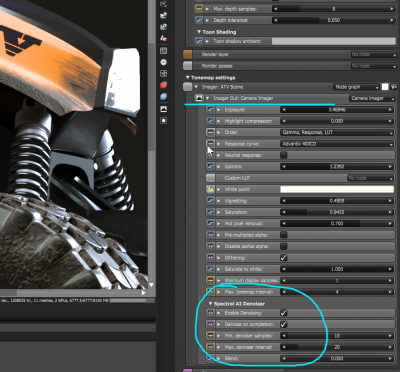The image size is (400, 372).
Task: Disable the Enable Denoising checkbox
Action: [x=284, y=313]
